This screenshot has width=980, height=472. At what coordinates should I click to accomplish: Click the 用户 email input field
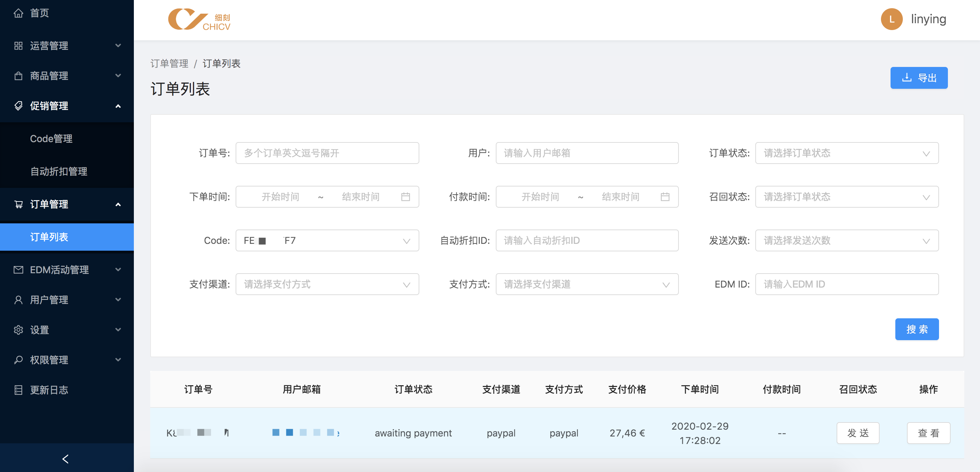[x=587, y=153]
